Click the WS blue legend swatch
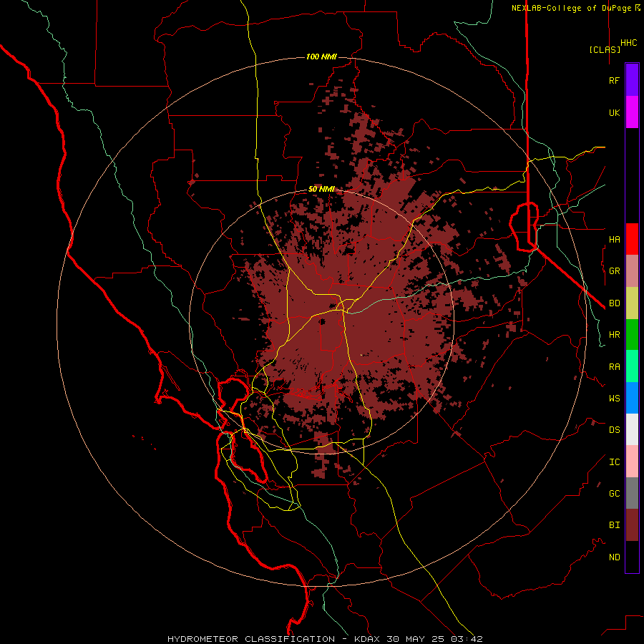Viewport: 644px width, 644px height. [632, 398]
